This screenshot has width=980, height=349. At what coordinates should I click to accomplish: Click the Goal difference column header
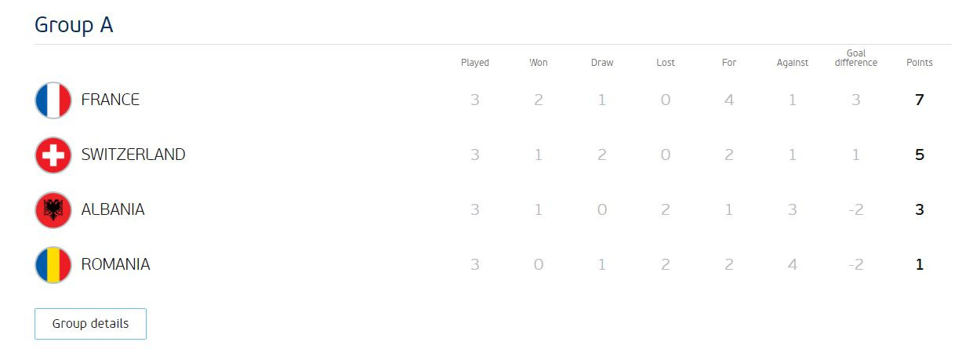[x=856, y=58]
